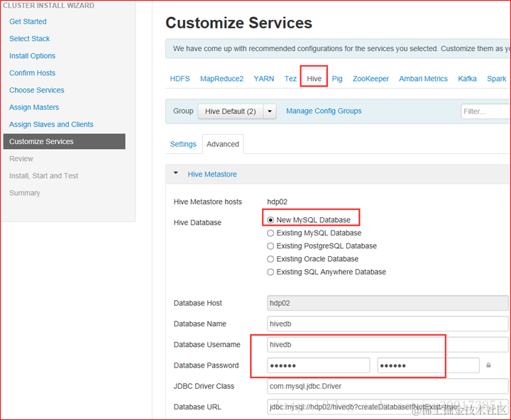The width and height of the screenshot is (511, 420).
Task: Open the Tez service tab
Action: click(x=290, y=79)
